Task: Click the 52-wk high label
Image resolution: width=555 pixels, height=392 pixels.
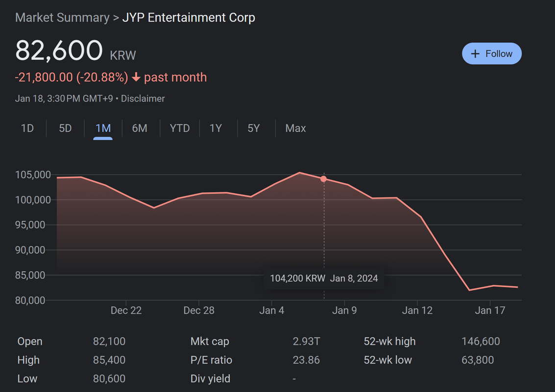Action: [390, 342]
